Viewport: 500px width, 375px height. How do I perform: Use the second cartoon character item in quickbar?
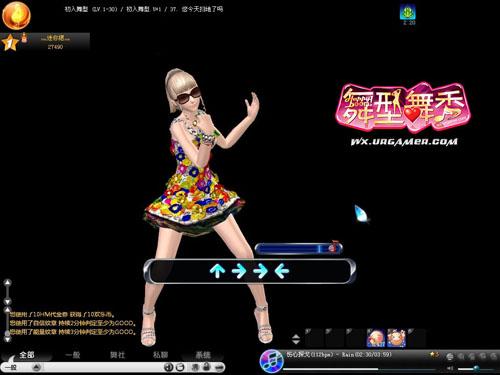pyautogui.click(x=397, y=338)
